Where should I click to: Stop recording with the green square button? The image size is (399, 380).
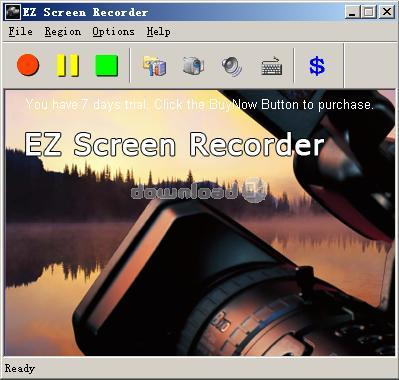click(107, 65)
